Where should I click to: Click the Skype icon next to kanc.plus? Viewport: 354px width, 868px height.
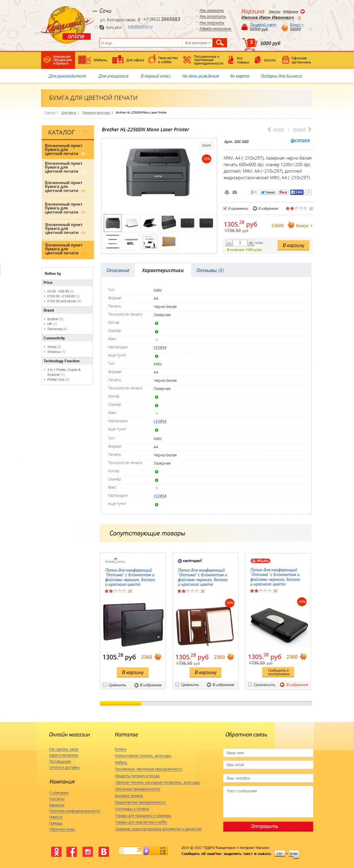click(102, 27)
